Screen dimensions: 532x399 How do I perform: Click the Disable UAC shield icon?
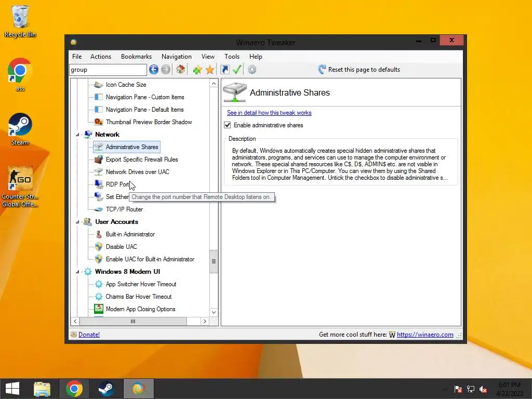click(98, 247)
